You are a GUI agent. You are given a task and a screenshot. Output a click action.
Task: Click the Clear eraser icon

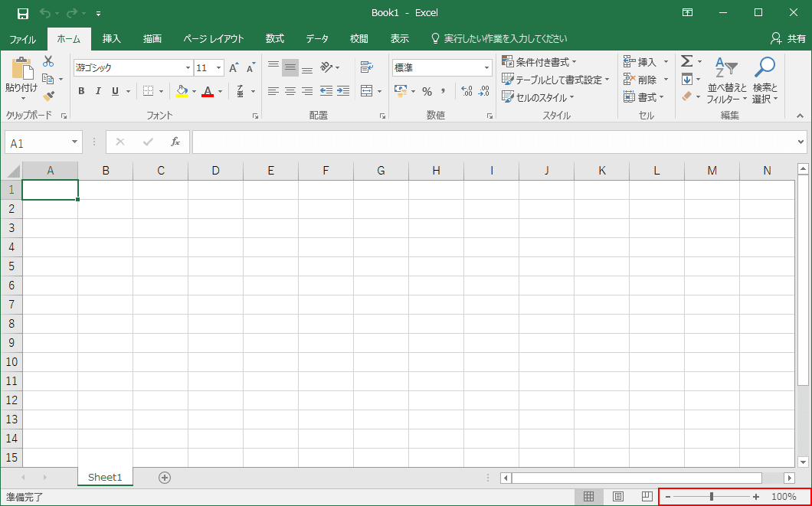[686, 96]
